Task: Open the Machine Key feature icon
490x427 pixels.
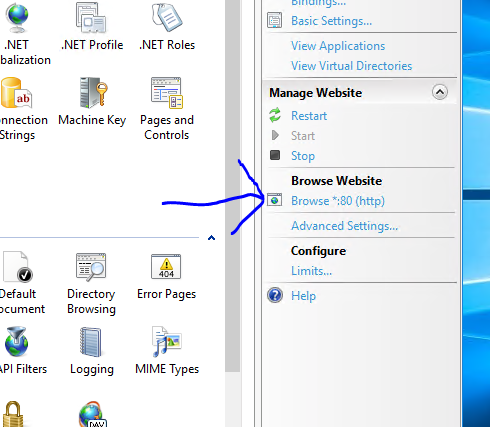Action: click(93, 93)
